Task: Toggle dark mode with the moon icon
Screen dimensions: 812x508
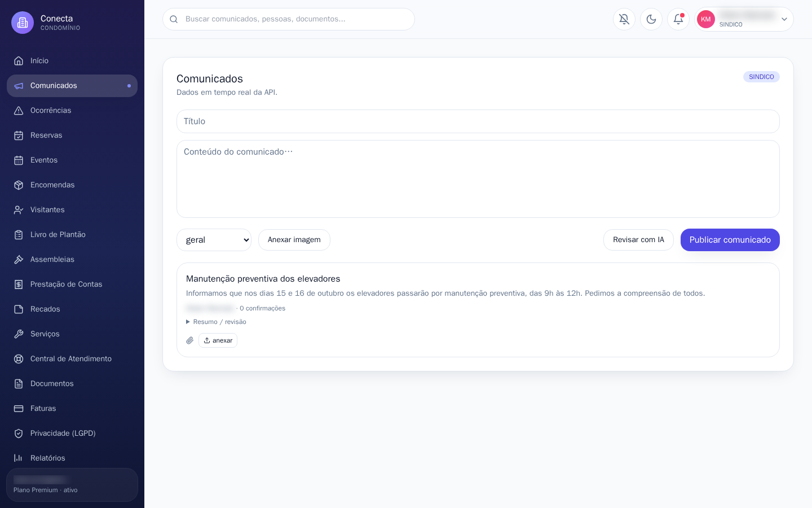Action: [651, 19]
